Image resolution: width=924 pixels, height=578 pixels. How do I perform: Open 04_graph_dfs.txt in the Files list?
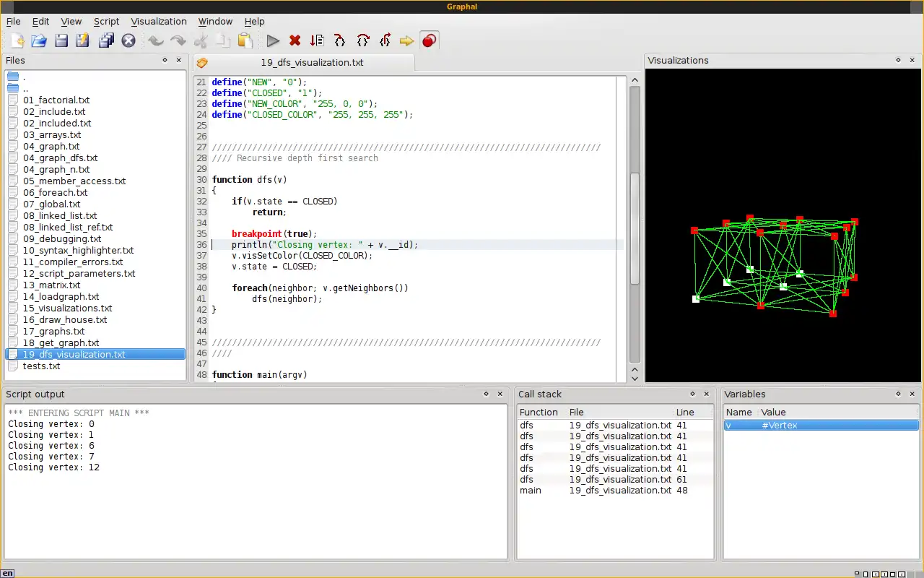pyautogui.click(x=60, y=158)
